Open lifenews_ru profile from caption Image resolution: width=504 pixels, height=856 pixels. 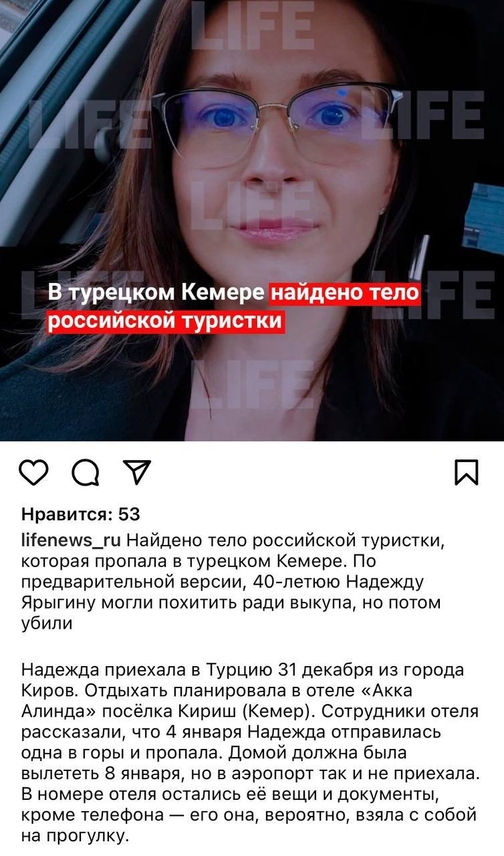coord(71,539)
